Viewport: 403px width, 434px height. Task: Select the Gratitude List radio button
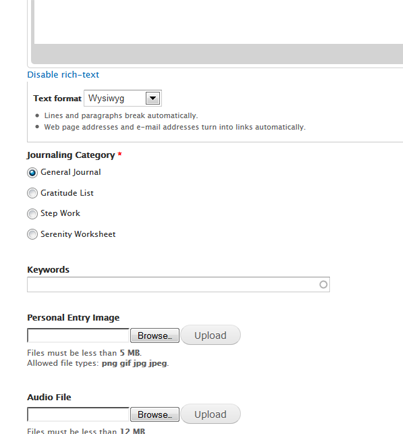click(32, 193)
